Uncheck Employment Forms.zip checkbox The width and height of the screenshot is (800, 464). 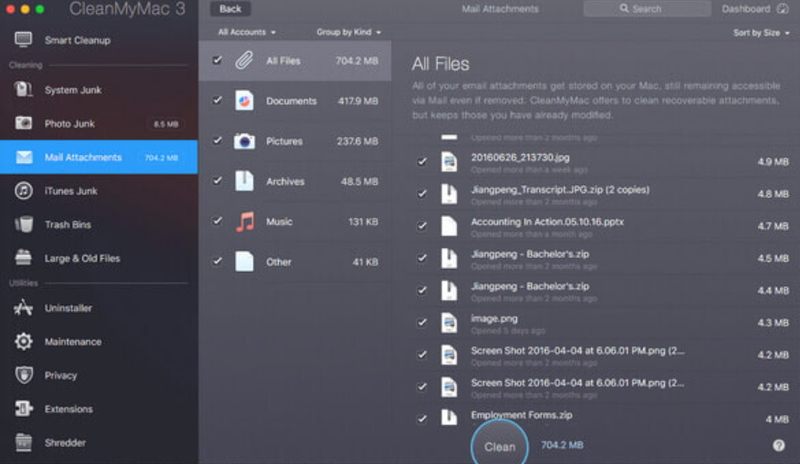click(422, 419)
